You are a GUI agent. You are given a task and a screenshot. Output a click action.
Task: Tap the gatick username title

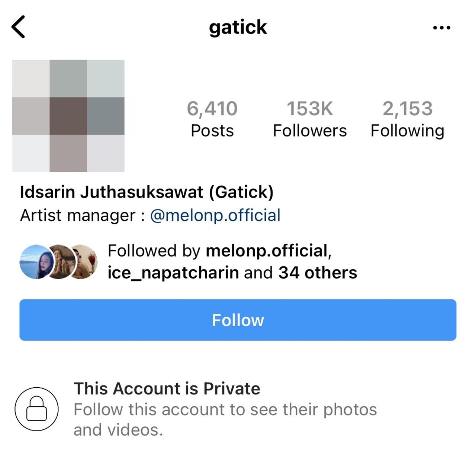click(238, 27)
